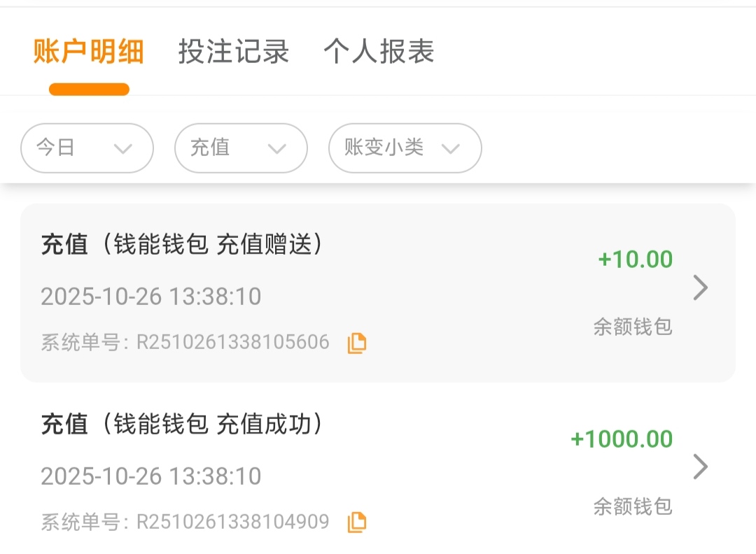Click 余额钱包 label under +10.00

[x=633, y=327]
